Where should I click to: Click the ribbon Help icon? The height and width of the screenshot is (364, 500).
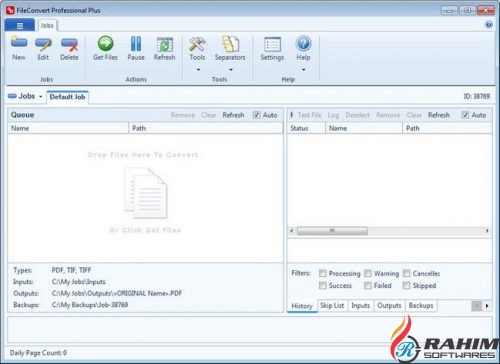tap(303, 44)
